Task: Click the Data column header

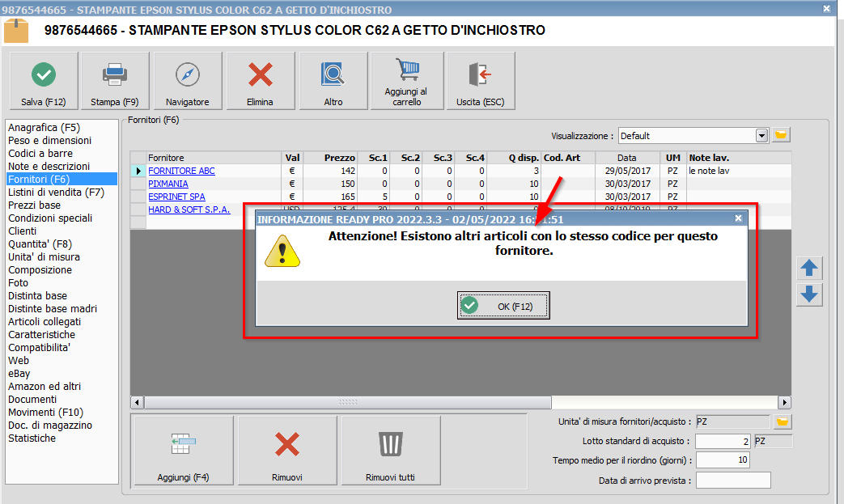Action: pos(627,158)
